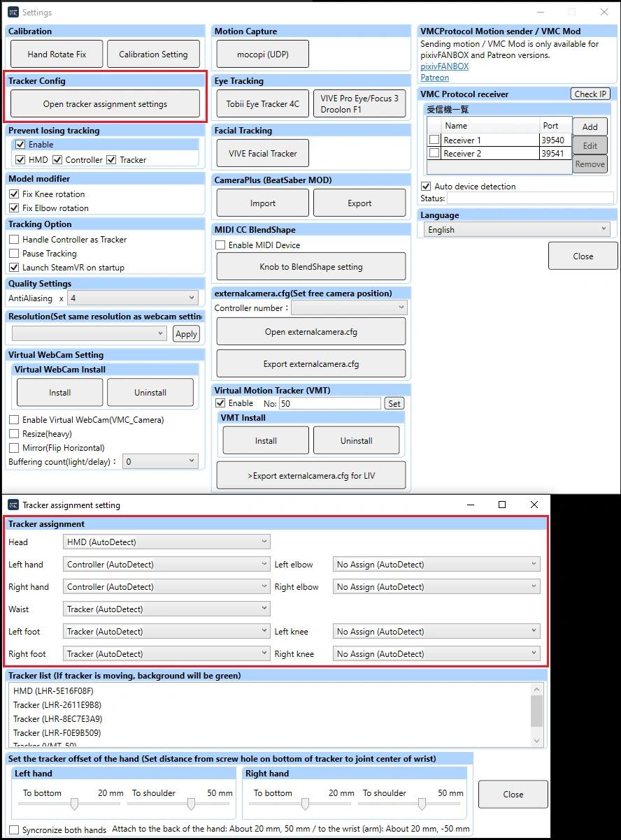Install VMT driver

[x=266, y=440]
